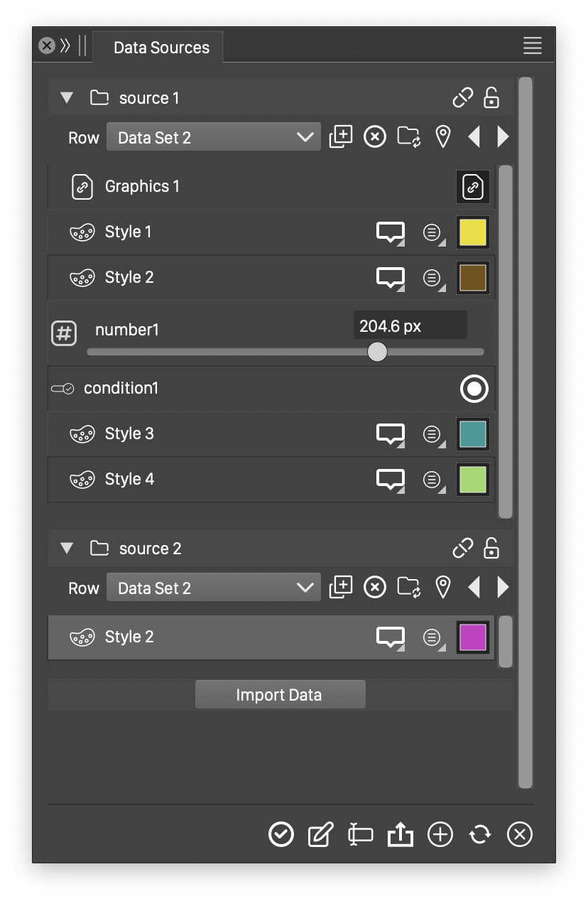This screenshot has width=588, height=901.
Task: Go to next row in source 1
Action: pos(503,136)
